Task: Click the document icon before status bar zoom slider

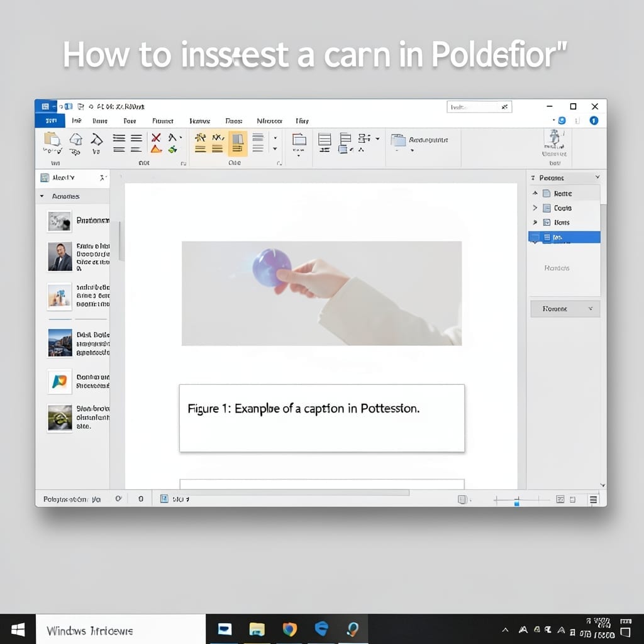Action: tap(462, 499)
